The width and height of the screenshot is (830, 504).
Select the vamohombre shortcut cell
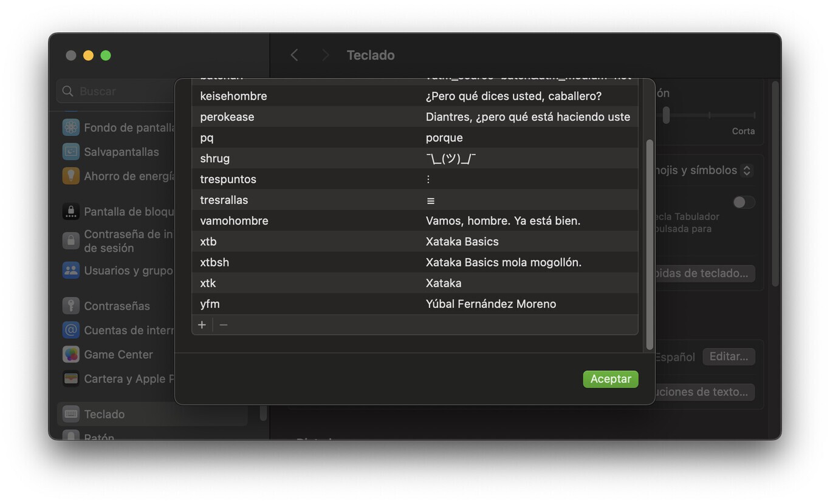pos(234,220)
